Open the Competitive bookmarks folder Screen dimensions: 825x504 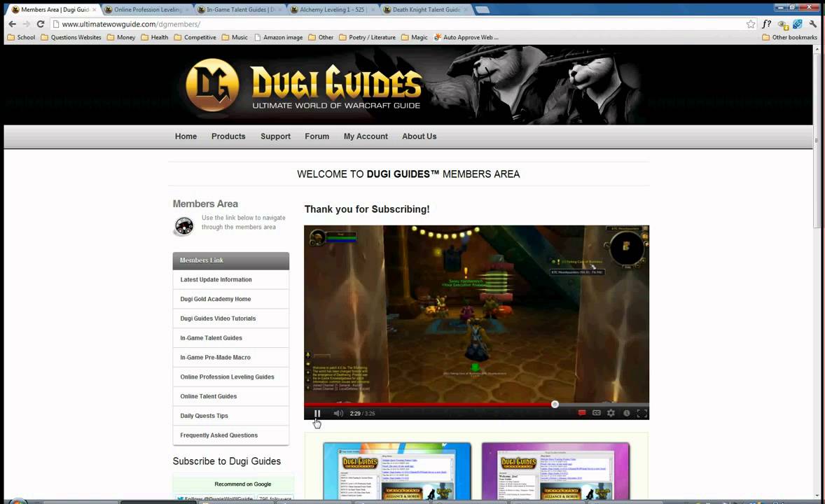pyautogui.click(x=195, y=37)
